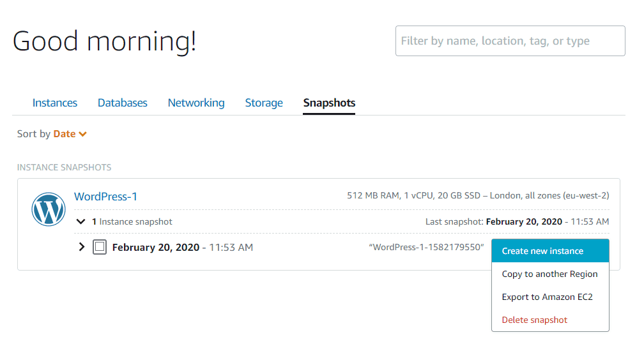Tick the February 20, 2020 snapshot checkbox

tap(100, 247)
